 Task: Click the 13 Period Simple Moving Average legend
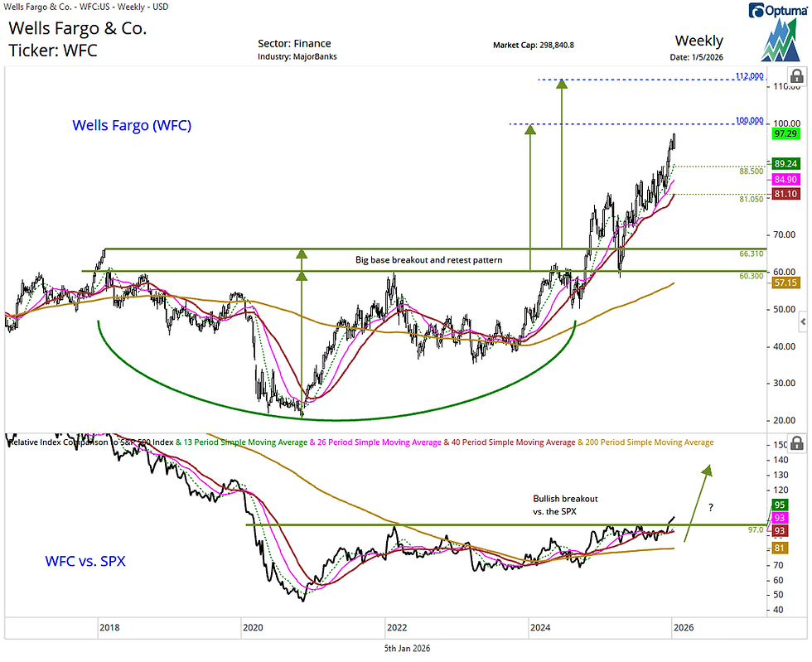coord(245,442)
